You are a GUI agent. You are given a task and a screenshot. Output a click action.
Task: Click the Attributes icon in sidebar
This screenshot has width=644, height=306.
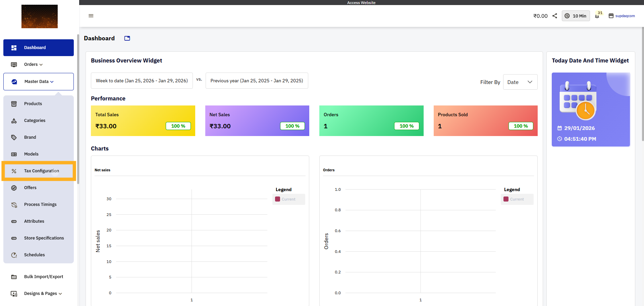(x=14, y=221)
